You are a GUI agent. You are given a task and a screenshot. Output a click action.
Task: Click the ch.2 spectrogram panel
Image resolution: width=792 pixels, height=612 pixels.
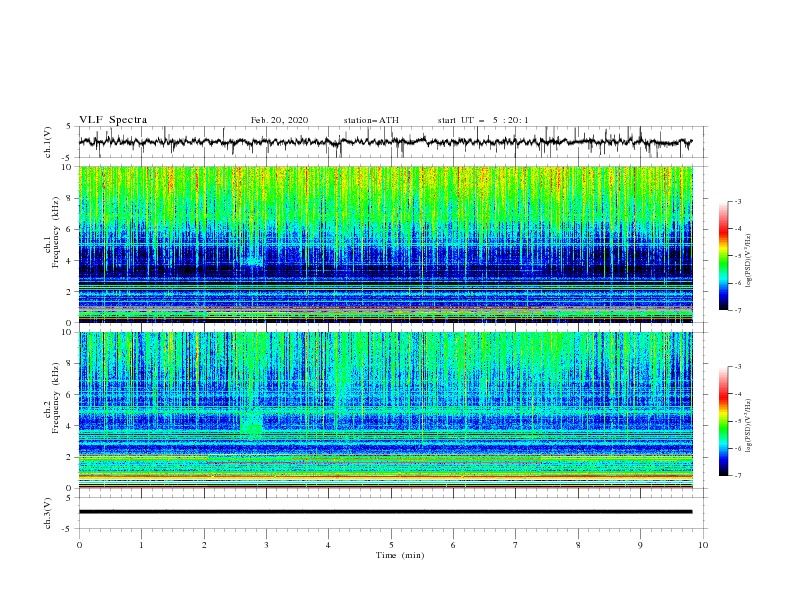point(386,410)
